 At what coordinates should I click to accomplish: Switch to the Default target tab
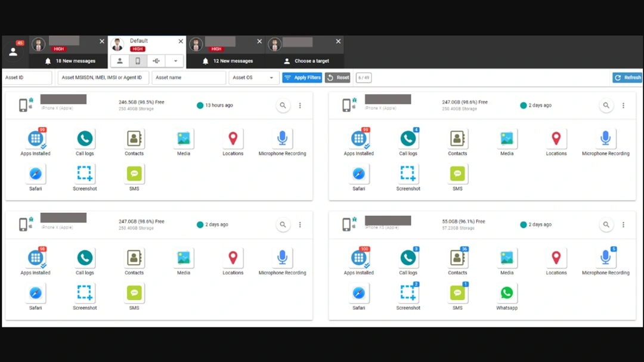pyautogui.click(x=139, y=41)
